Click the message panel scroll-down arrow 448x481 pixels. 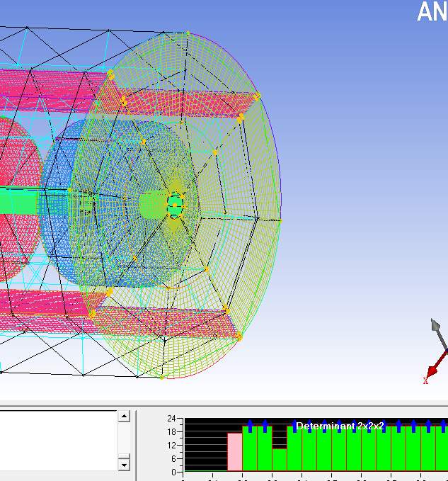pyautogui.click(x=124, y=465)
